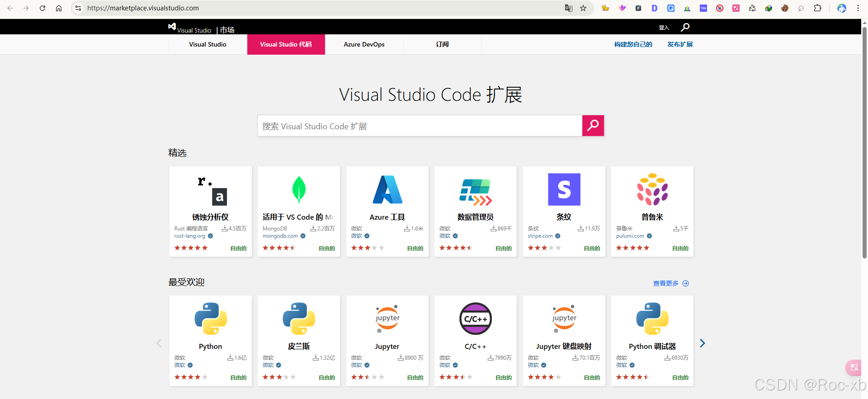Click the floating translate widget icon
Screen dimensions: 868x399
point(854,367)
